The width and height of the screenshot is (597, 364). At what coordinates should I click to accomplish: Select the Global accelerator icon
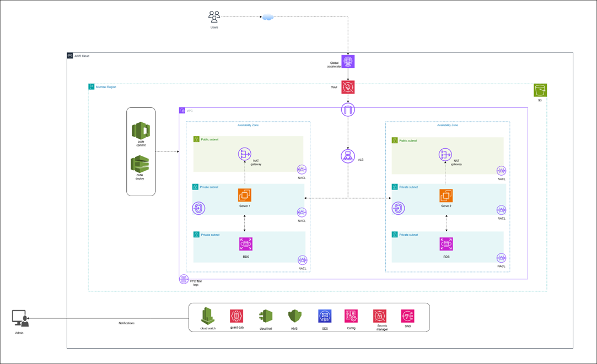[x=348, y=62]
